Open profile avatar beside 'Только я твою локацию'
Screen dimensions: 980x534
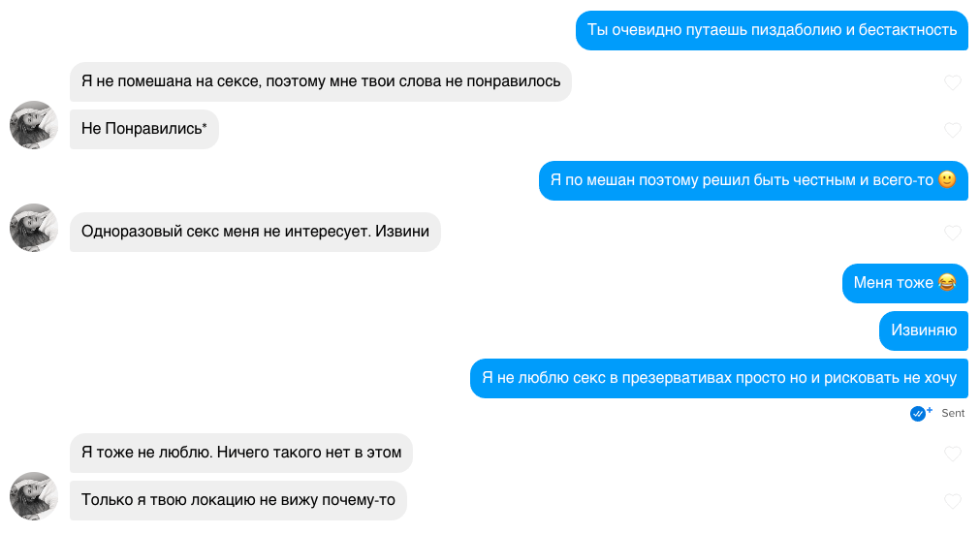(34, 496)
